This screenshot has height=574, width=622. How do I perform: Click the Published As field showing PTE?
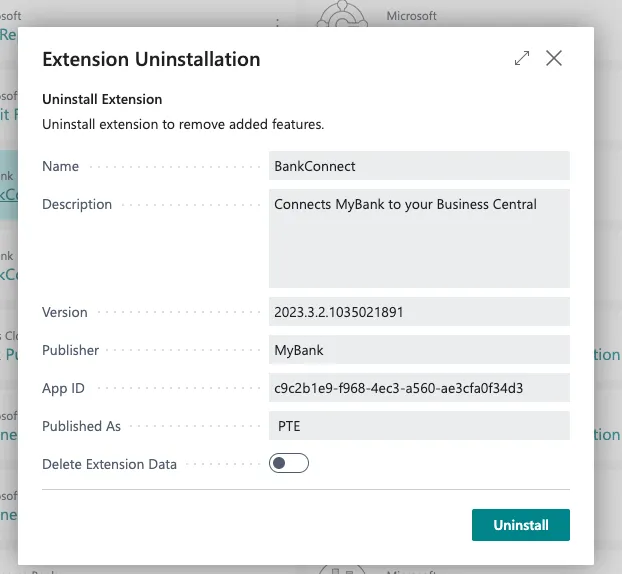419,426
